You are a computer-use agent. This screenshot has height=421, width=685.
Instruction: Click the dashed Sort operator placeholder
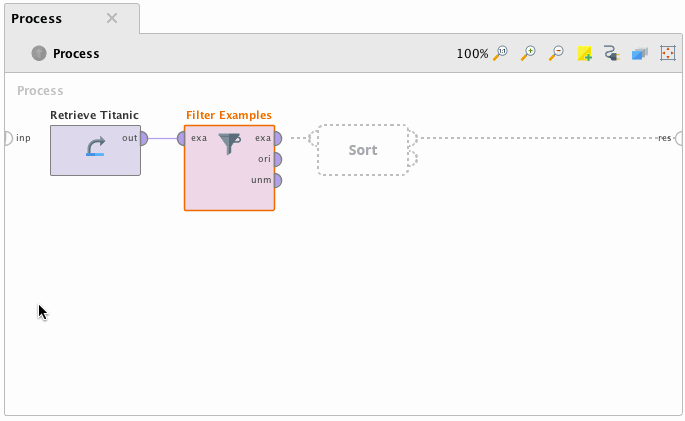[362, 150]
